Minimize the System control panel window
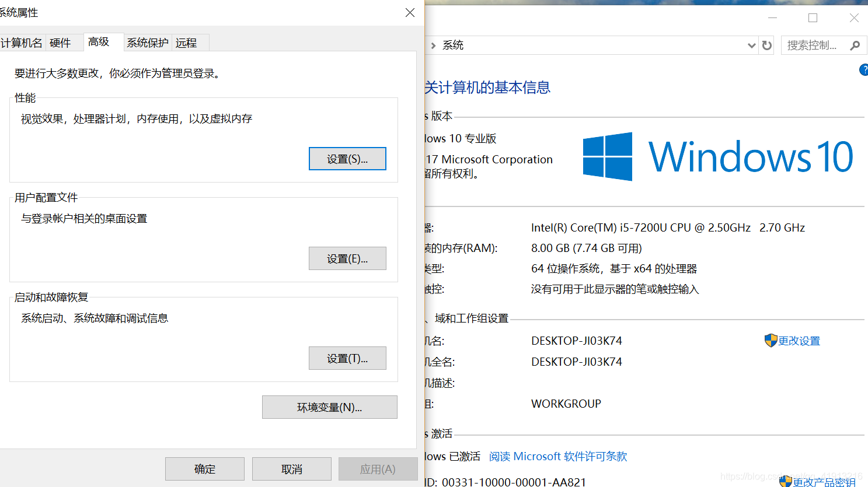 click(772, 18)
